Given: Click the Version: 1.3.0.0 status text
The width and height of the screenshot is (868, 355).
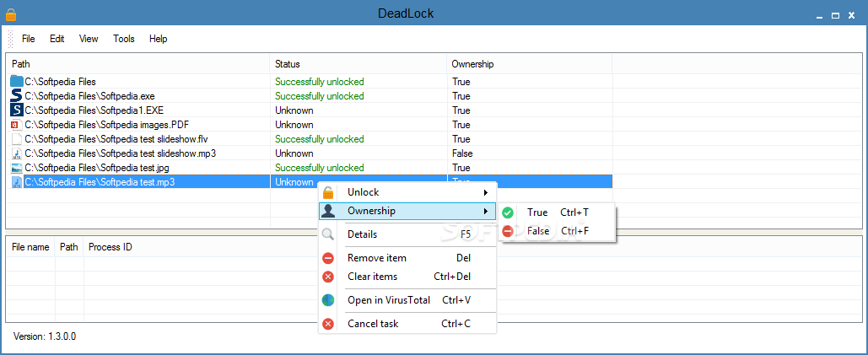Looking at the screenshot, I should [44, 336].
